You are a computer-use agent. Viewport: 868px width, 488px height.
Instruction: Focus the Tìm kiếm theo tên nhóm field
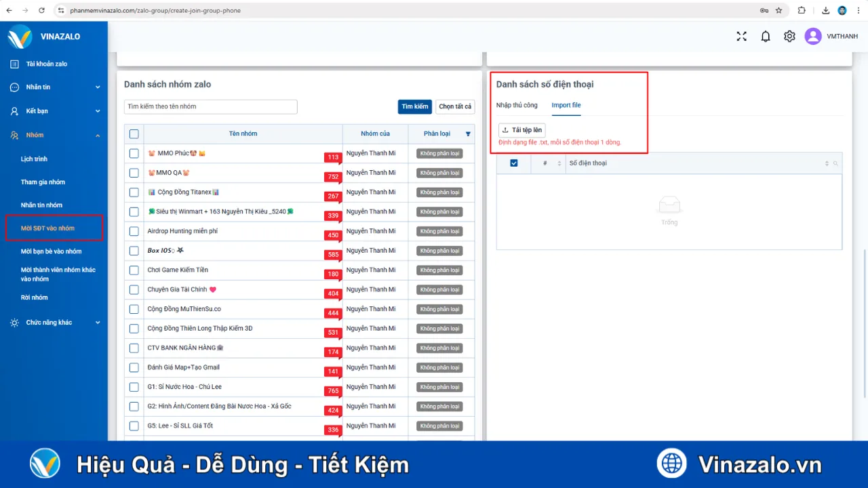pyautogui.click(x=210, y=106)
